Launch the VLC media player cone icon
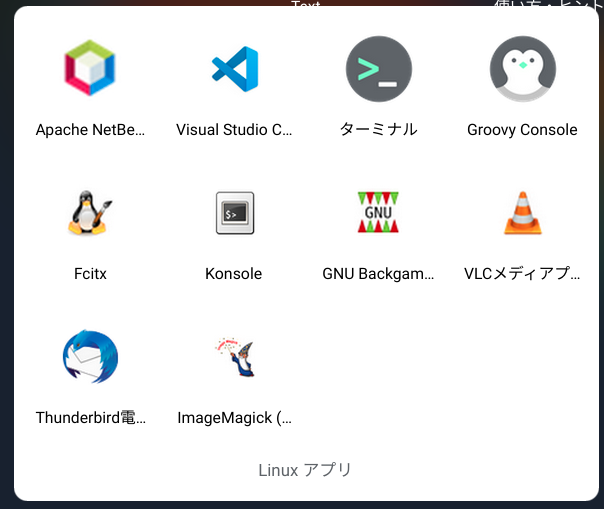 pyautogui.click(x=523, y=213)
